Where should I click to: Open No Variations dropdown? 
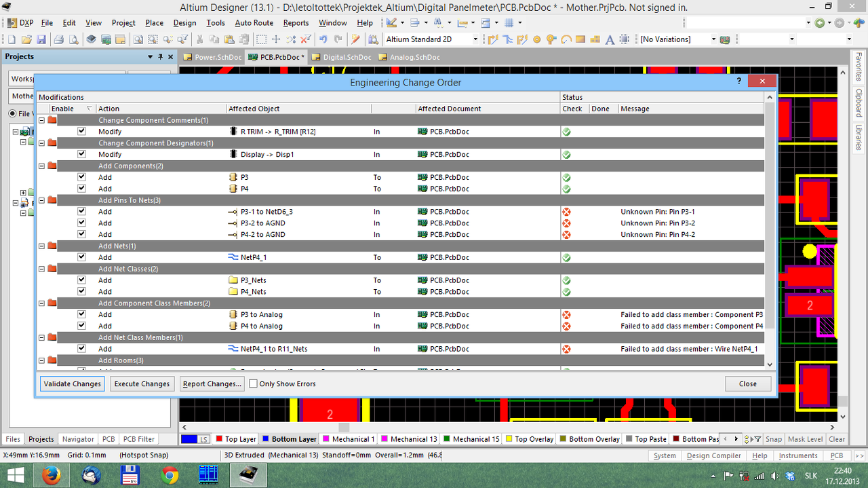pyautogui.click(x=713, y=39)
